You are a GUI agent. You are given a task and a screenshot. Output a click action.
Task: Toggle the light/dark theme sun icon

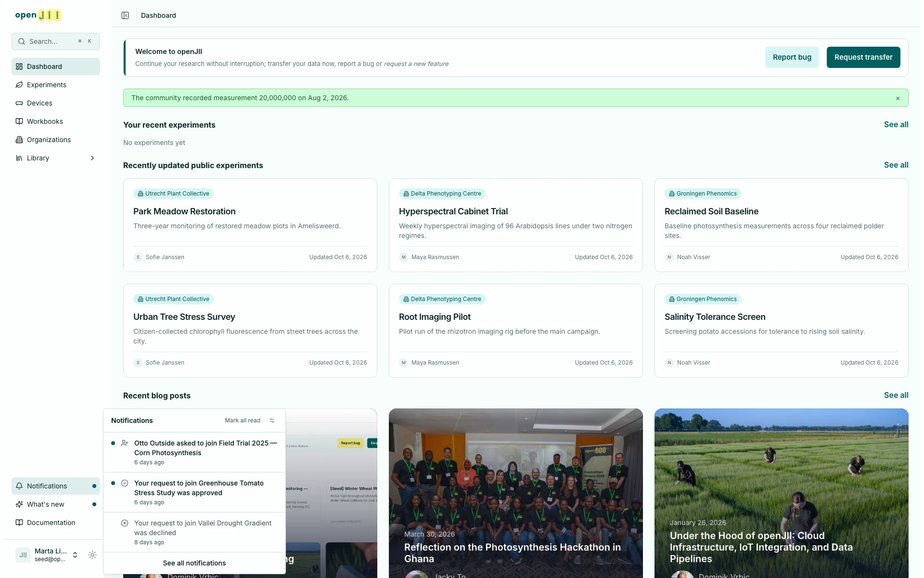click(x=92, y=555)
